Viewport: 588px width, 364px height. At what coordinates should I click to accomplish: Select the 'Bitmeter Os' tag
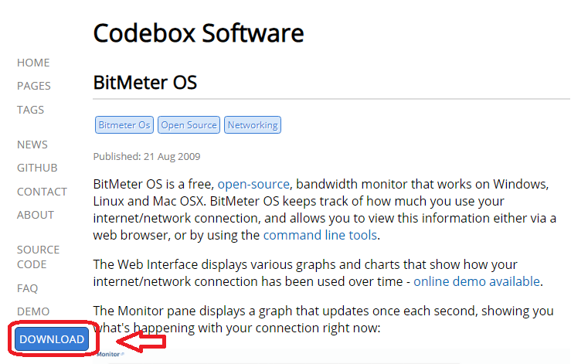click(124, 125)
